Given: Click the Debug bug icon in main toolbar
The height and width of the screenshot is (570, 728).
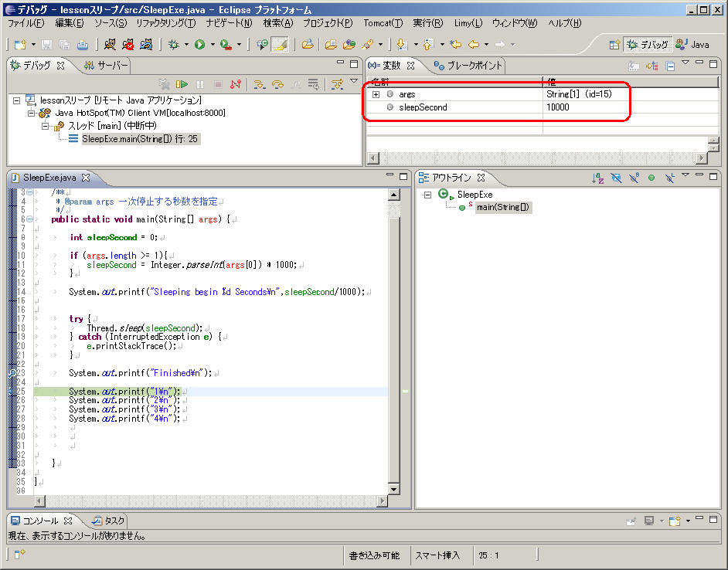Looking at the screenshot, I should click(174, 45).
